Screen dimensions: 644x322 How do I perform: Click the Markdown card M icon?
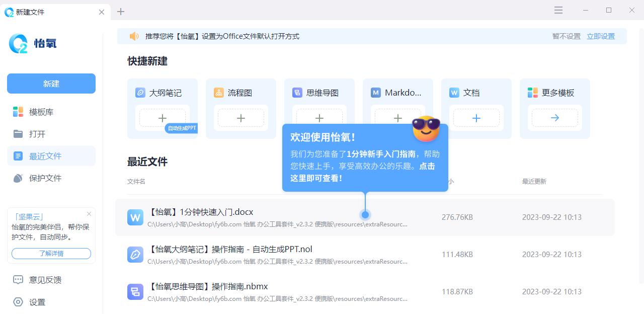click(376, 93)
